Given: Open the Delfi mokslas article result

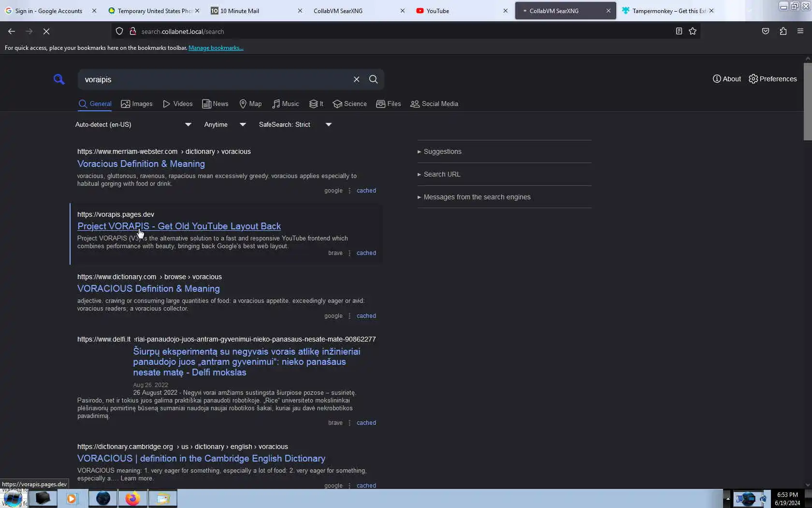Looking at the screenshot, I should (246, 362).
